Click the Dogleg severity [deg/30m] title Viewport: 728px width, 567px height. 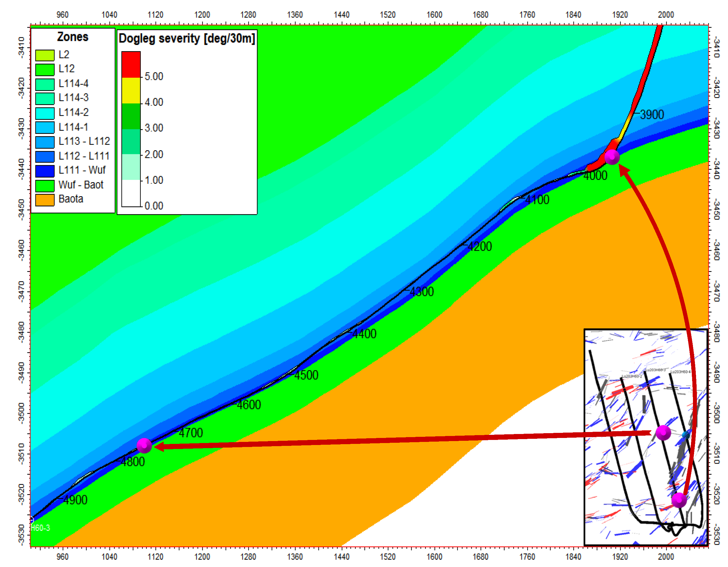pos(187,38)
